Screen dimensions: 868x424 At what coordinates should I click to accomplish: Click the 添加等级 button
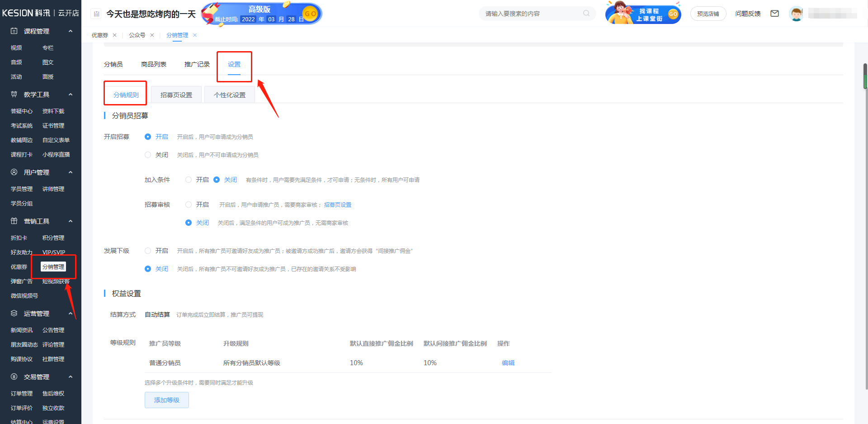point(167,400)
